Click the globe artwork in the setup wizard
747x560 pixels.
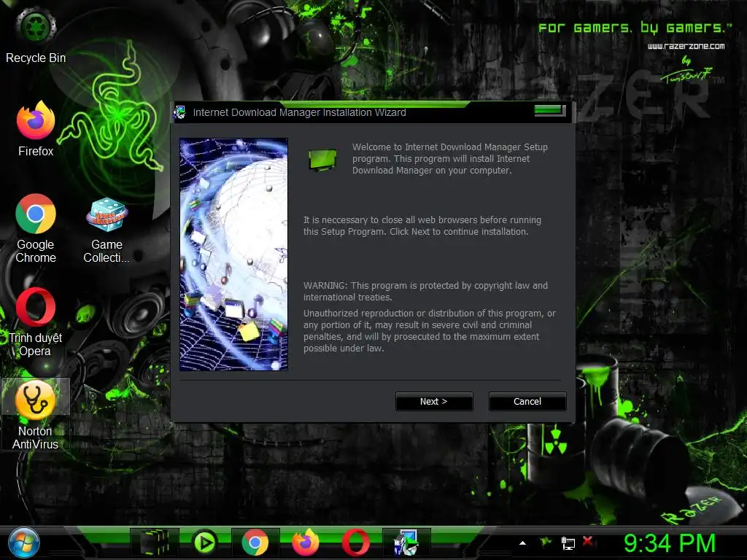click(x=233, y=254)
